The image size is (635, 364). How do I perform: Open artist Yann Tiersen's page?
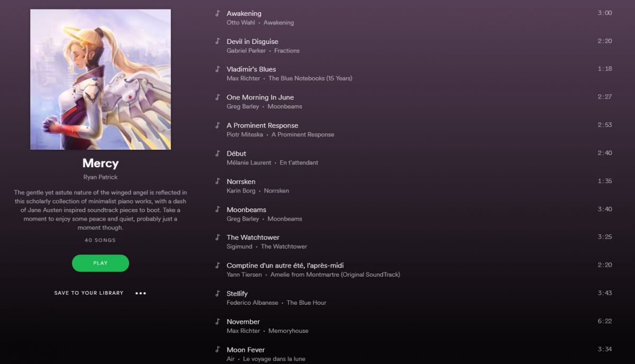(x=244, y=275)
